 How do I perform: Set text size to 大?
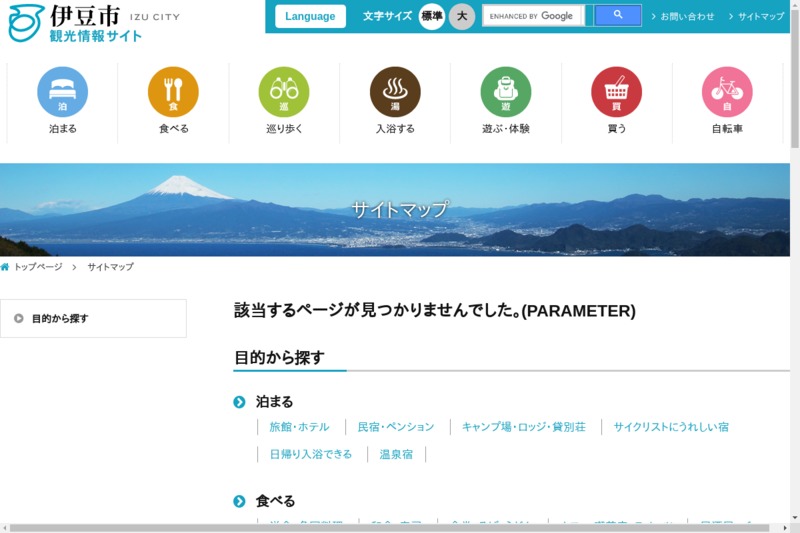461,16
